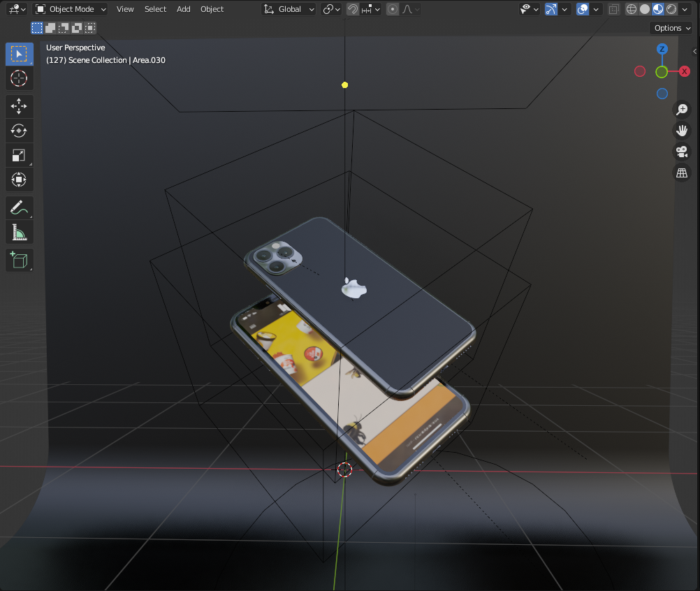Select the combined Transform tool
This screenshot has width=700, height=591.
[x=19, y=180]
